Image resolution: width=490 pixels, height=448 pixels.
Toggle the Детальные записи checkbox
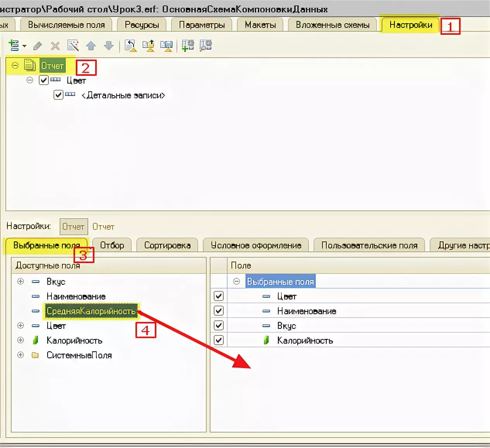point(58,95)
